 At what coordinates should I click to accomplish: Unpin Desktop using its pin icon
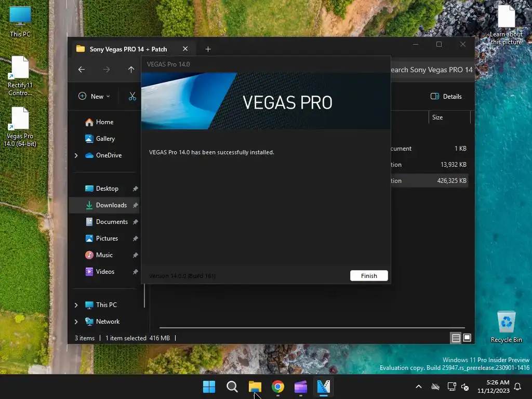tap(135, 189)
